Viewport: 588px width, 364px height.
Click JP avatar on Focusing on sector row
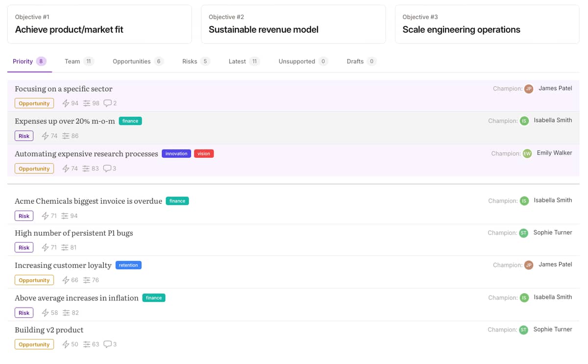(529, 89)
